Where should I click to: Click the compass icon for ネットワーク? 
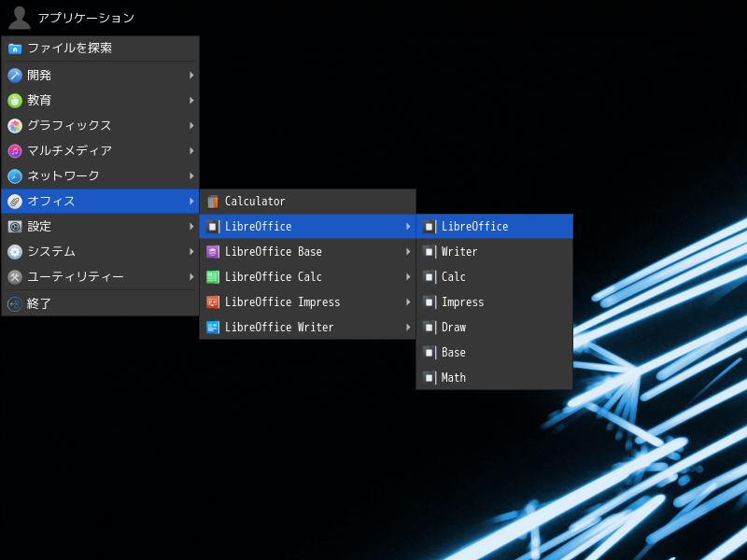[15, 176]
